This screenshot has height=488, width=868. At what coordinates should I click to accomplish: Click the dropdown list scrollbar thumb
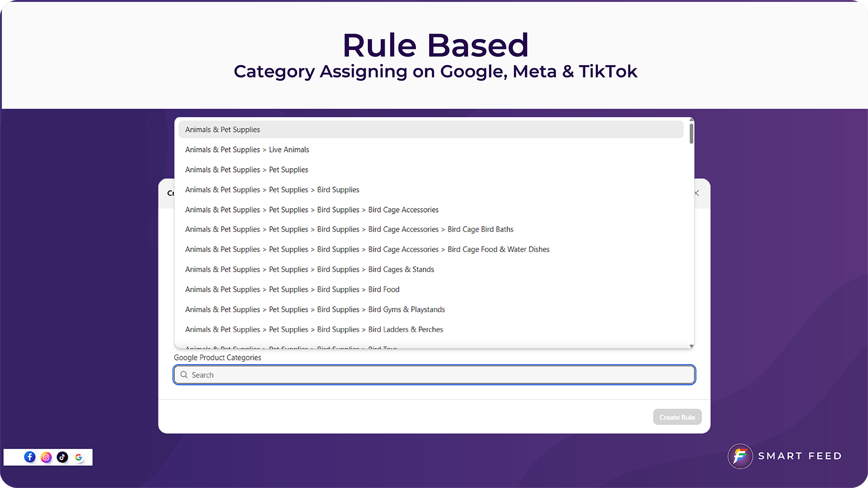691,133
